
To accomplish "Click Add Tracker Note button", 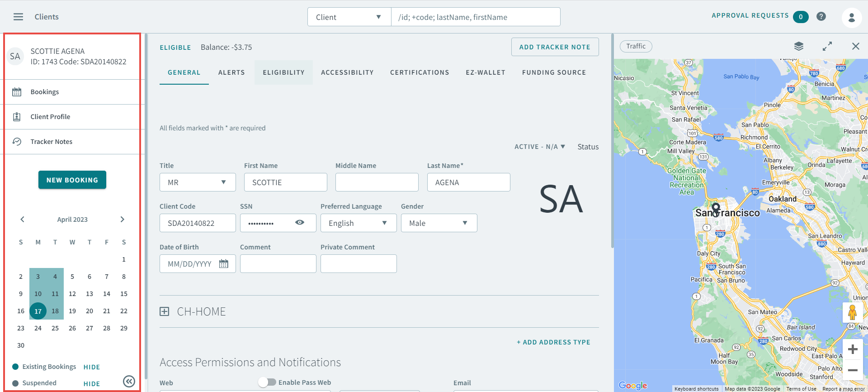I will coord(554,47).
